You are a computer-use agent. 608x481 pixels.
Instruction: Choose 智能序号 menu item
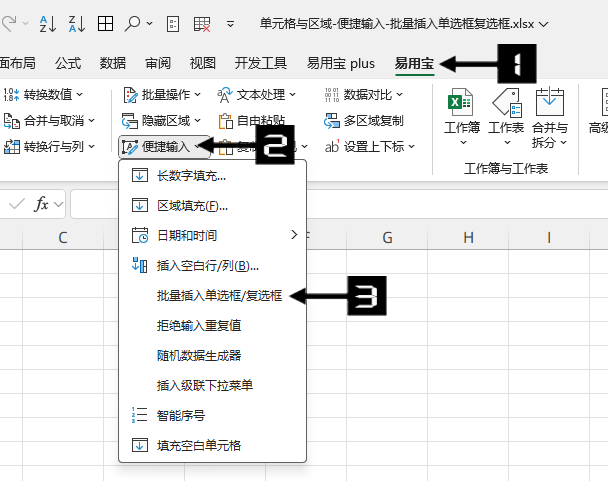point(212,415)
